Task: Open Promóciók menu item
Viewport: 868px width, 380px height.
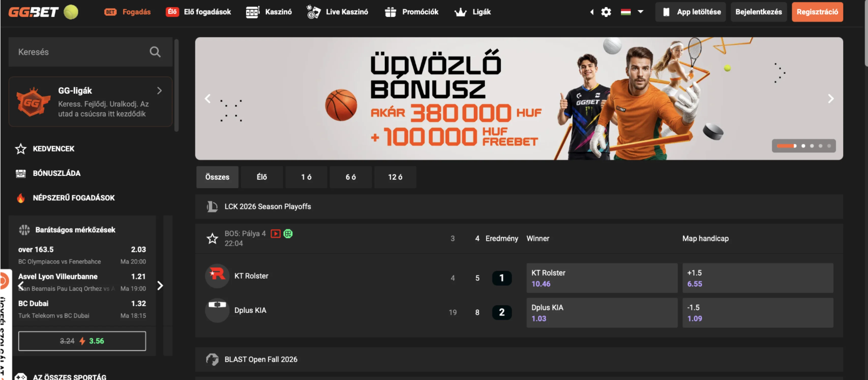Action: pyautogui.click(x=411, y=12)
